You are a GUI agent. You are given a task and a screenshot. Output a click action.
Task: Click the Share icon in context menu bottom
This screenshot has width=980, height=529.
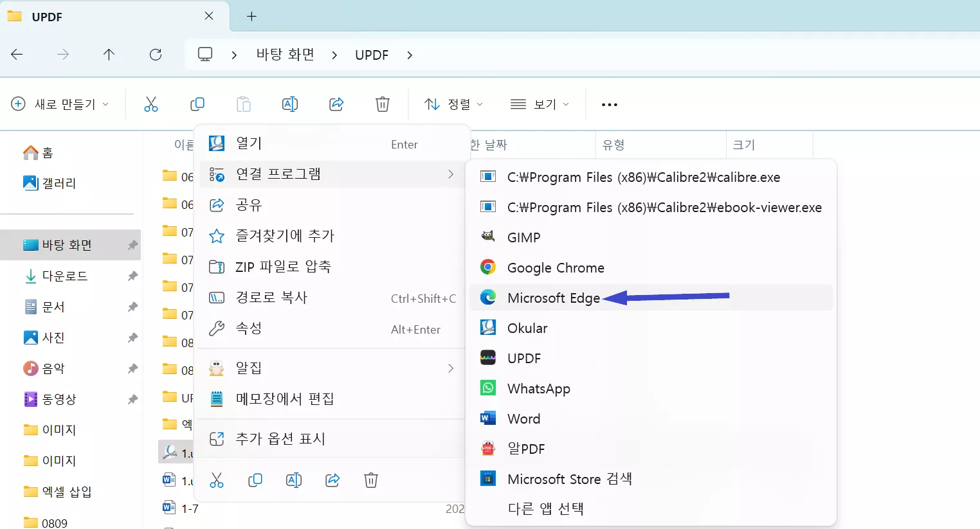[x=332, y=480]
